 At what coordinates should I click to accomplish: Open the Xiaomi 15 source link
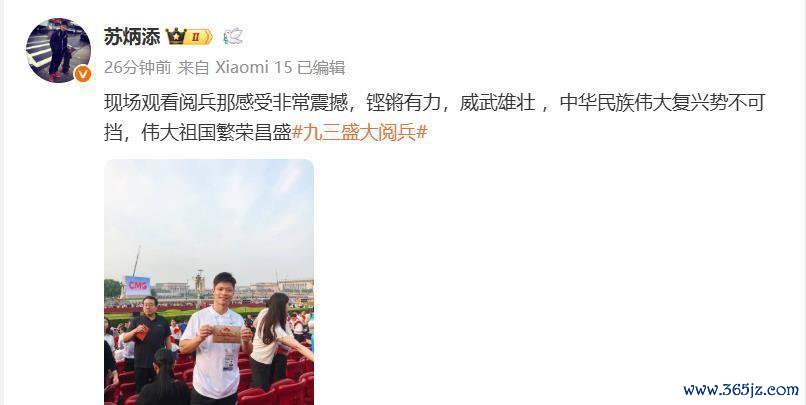(x=253, y=67)
